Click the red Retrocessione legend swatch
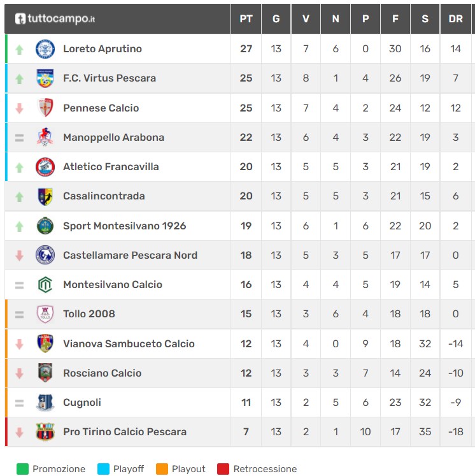Viewport: 475px width, 476px height. click(223, 469)
